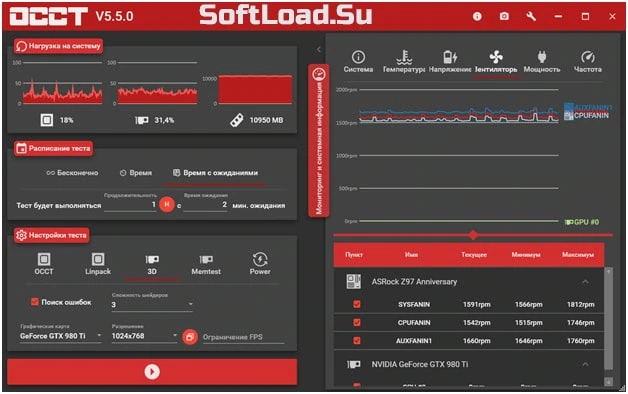Click the red duration unit button

click(x=167, y=205)
